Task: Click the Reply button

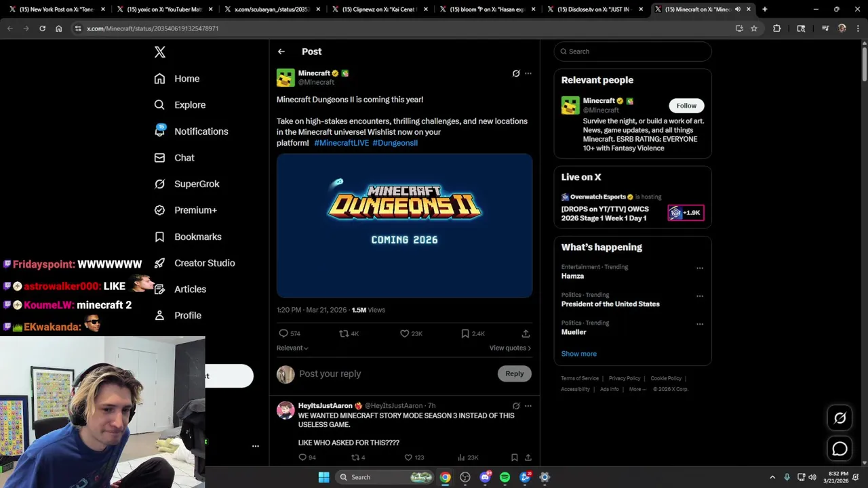Action: coord(515,373)
